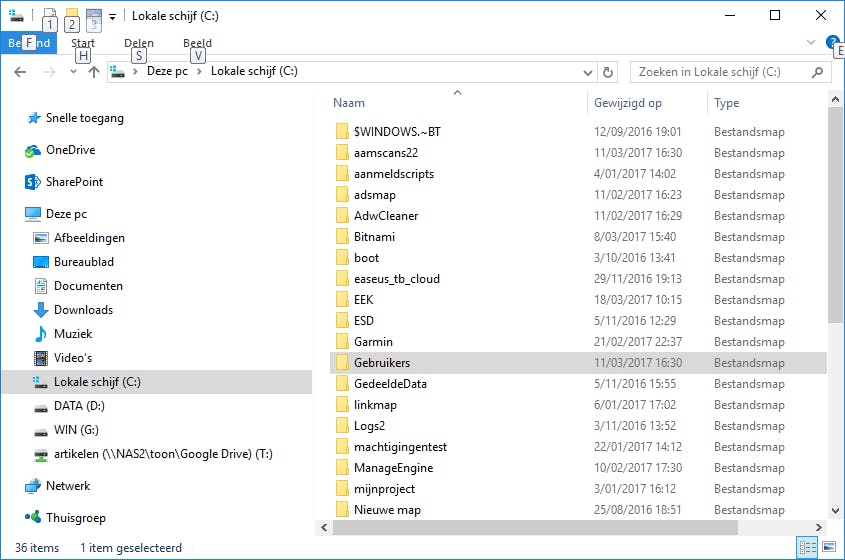Screen dimensions: 845x560
Task: Open the Delen ribbon tab
Action: tap(139, 43)
